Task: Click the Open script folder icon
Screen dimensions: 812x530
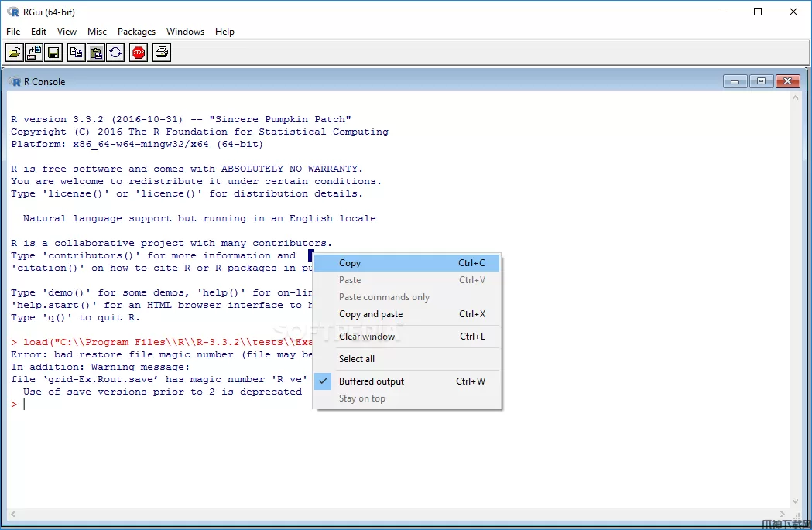Action: point(14,53)
